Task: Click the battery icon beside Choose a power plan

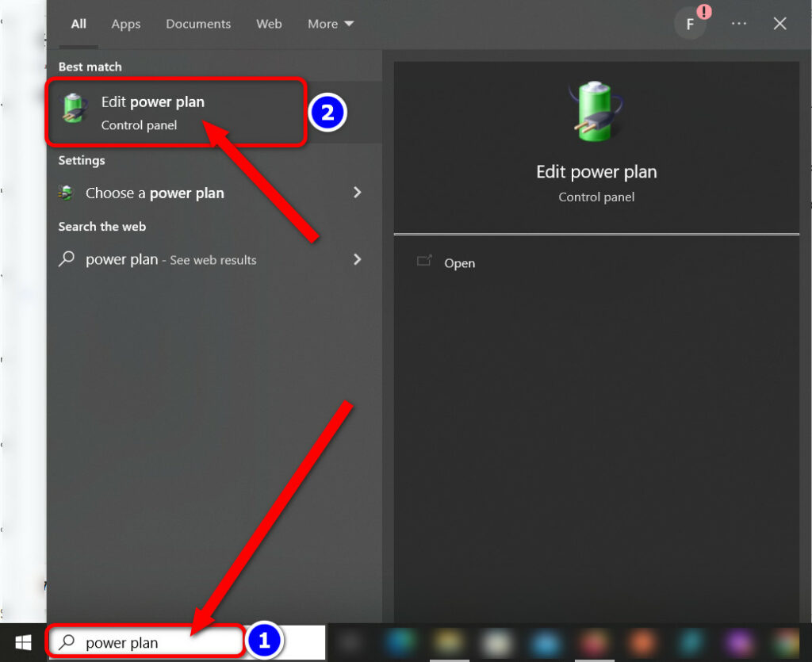Action: click(65, 193)
